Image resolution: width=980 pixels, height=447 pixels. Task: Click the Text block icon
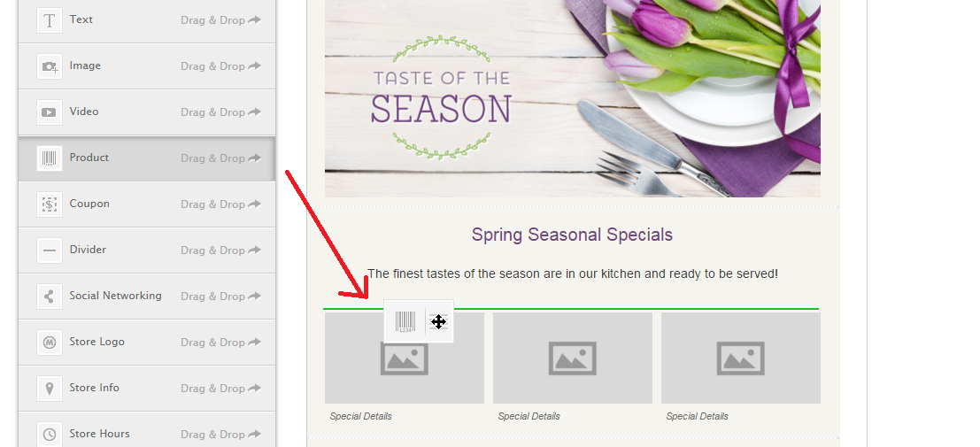[x=50, y=20]
